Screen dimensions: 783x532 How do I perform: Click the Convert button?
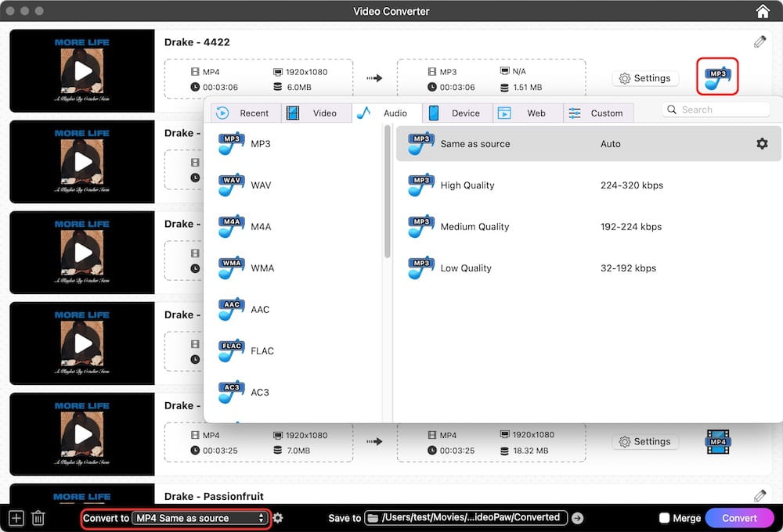(739, 518)
